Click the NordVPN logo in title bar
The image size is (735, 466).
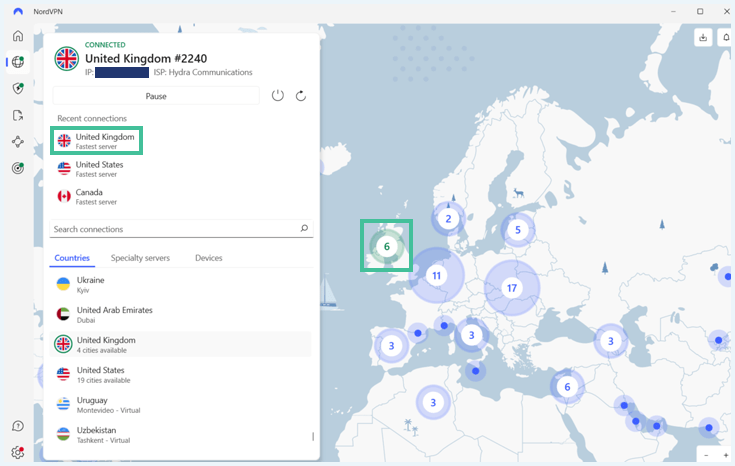(x=18, y=11)
